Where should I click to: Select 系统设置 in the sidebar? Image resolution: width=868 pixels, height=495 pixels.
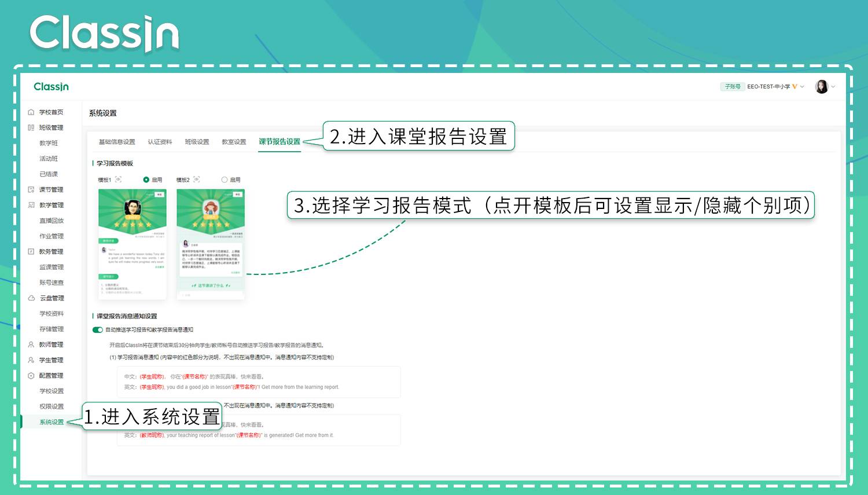(52, 422)
